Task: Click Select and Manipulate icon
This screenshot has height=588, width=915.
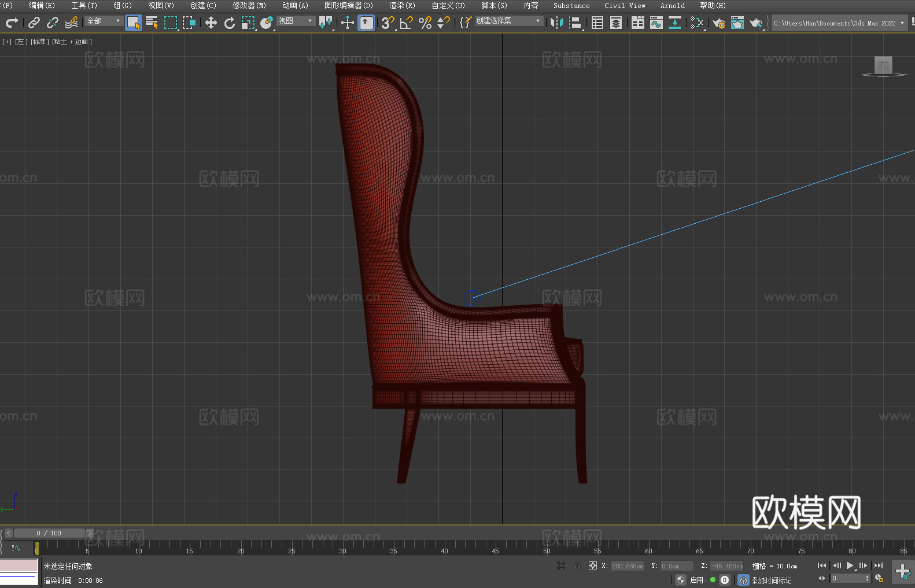Action: 348,23
